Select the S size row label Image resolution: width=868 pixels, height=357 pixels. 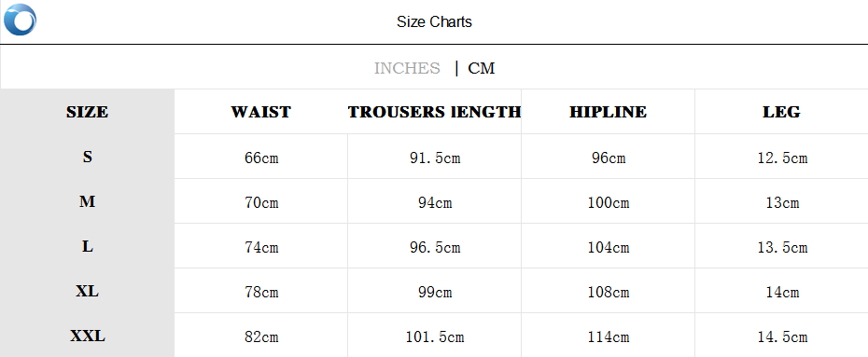[x=88, y=157]
